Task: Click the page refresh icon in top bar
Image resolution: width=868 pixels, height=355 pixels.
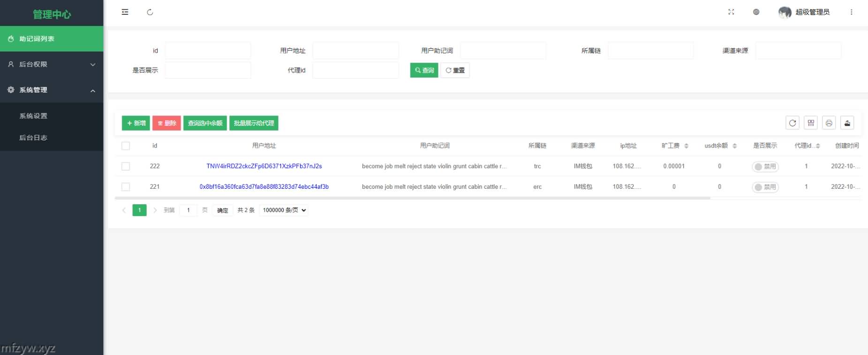Action: pyautogui.click(x=150, y=12)
